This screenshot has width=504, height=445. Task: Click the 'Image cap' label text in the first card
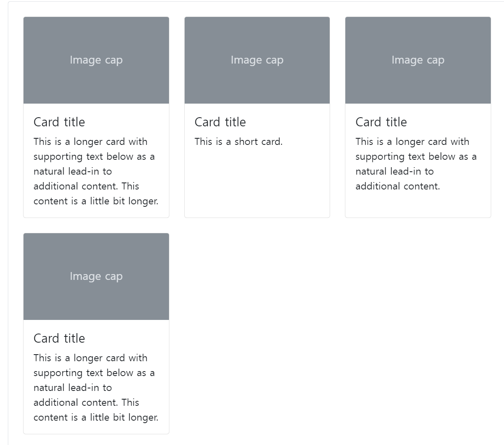[x=96, y=60]
